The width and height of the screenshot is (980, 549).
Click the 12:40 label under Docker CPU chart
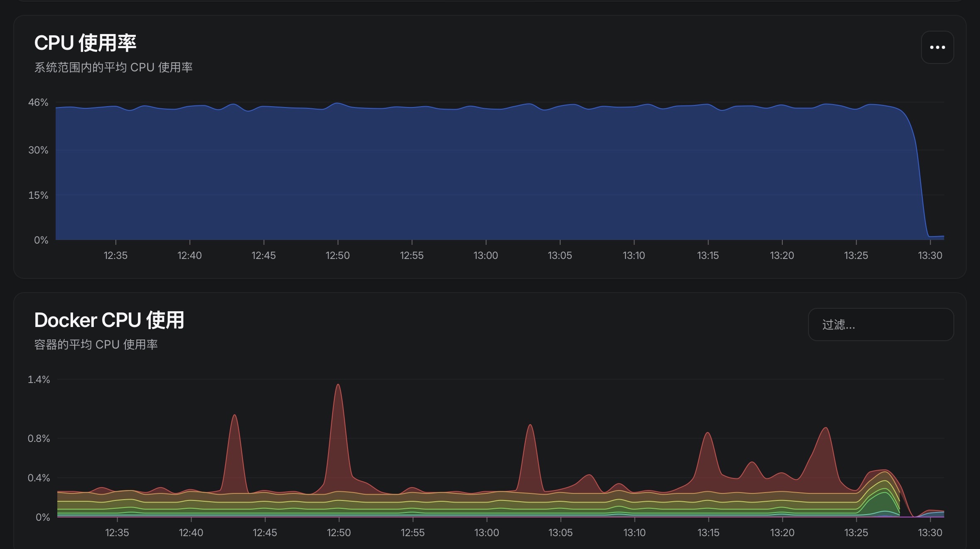[x=191, y=532]
